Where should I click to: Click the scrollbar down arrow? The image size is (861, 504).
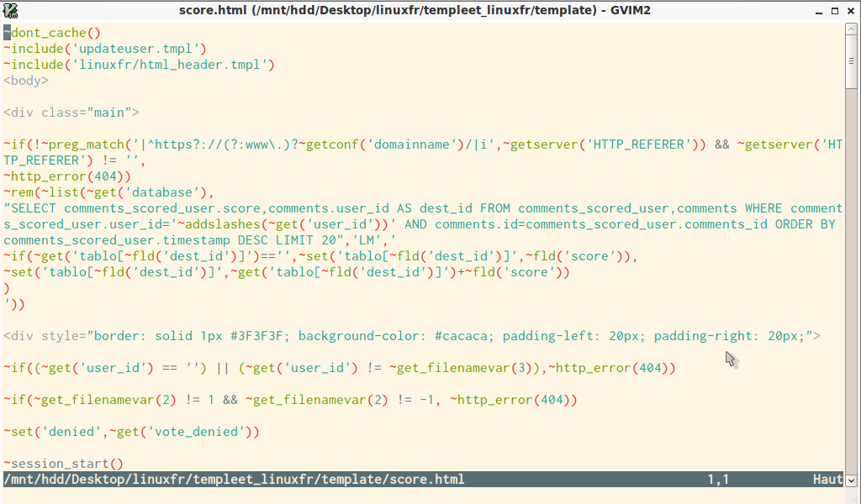pyautogui.click(x=853, y=480)
